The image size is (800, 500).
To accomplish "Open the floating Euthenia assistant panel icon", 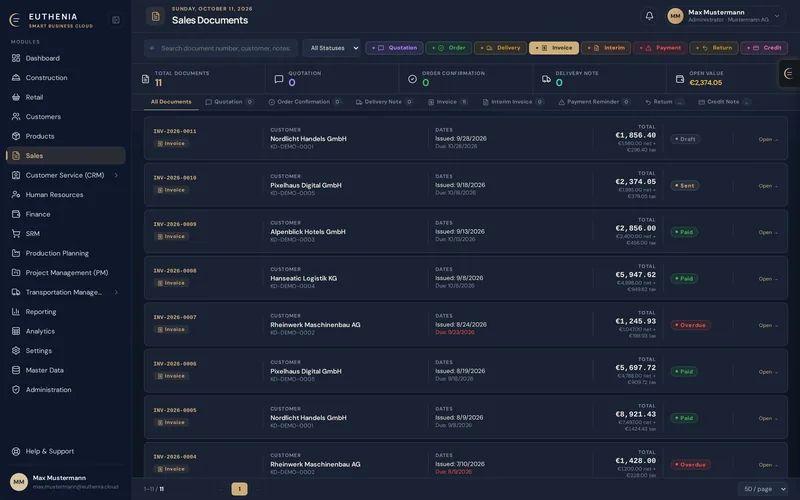I will point(789,73).
